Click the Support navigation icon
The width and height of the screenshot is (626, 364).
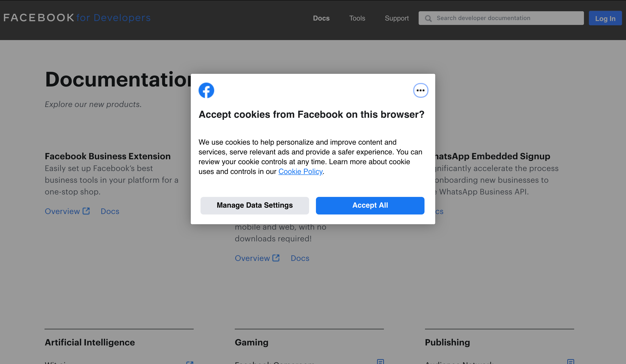pos(397,18)
